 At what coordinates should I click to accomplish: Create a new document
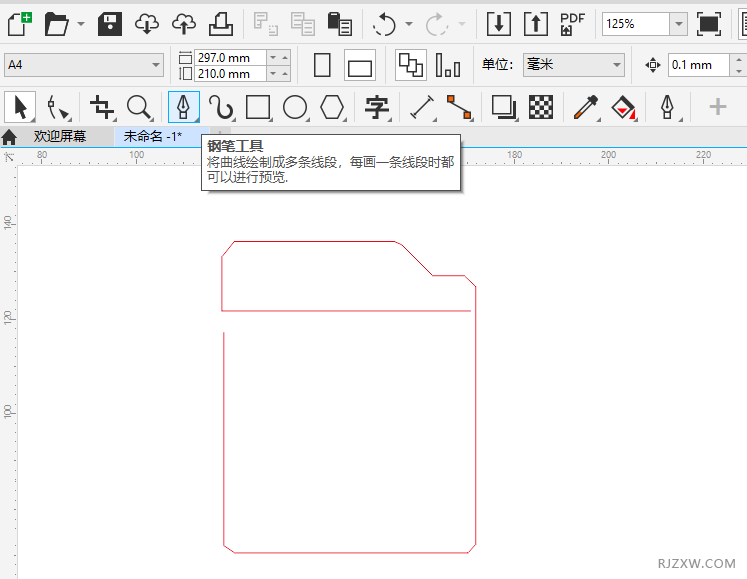(x=20, y=24)
